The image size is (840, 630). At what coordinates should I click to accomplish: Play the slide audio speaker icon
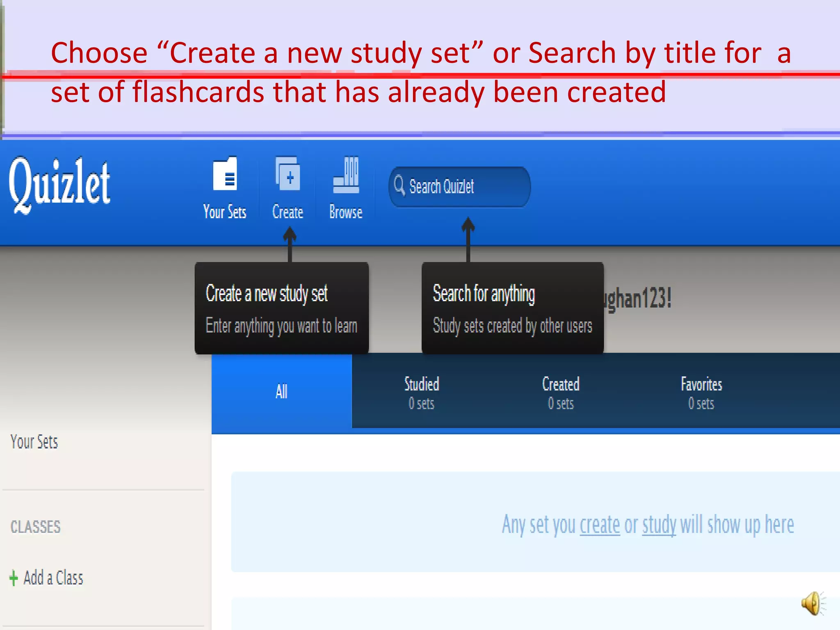(x=814, y=603)
